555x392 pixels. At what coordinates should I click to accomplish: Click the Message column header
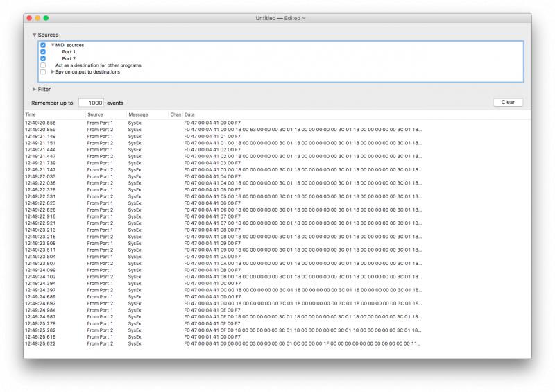pyautogui.click(x=147, y=114)
